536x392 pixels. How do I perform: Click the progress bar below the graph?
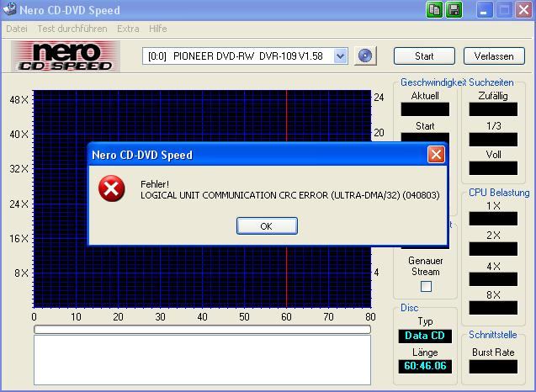(x=202, y=329)
